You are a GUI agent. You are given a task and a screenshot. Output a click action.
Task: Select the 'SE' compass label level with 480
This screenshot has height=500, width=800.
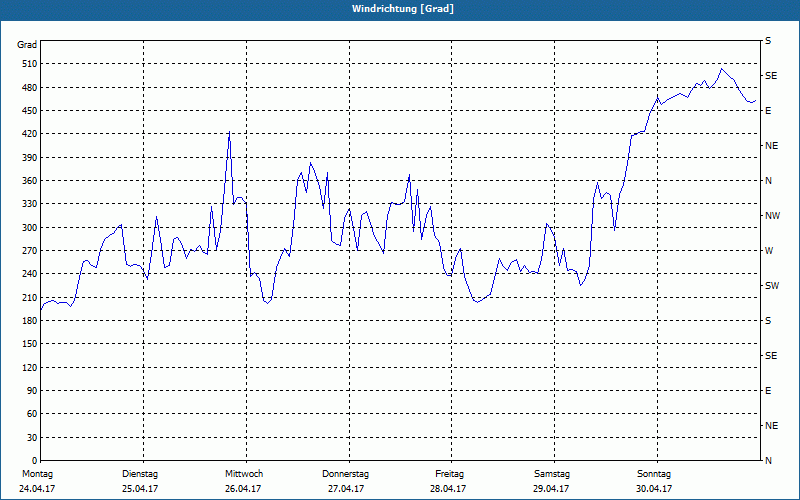771,76
